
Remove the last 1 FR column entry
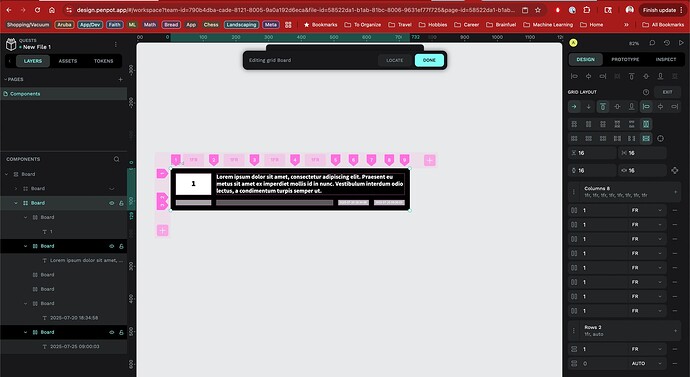pos(675,311)
